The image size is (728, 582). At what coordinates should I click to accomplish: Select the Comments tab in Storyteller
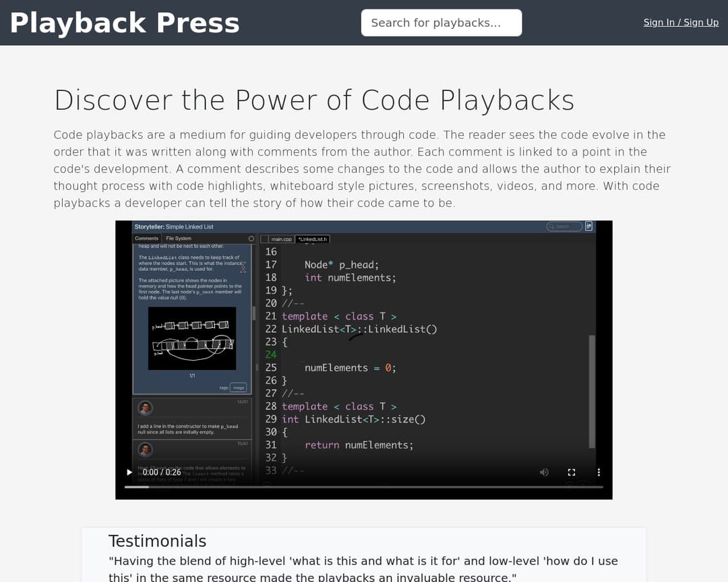pyautogui.click(x=146, y=238)
